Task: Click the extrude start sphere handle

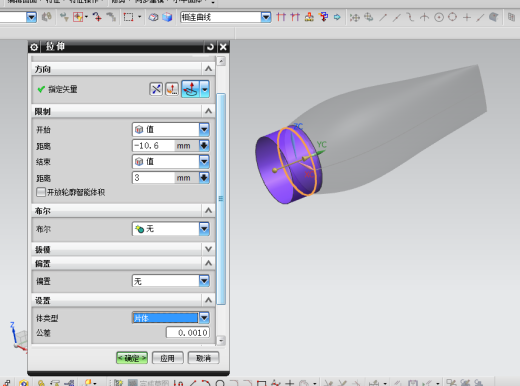Action: click(275, 170)
